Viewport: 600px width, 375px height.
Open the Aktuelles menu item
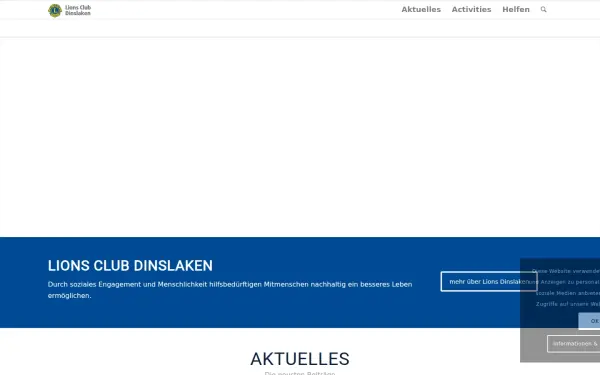pyautogui.click(x=421, y=10)
